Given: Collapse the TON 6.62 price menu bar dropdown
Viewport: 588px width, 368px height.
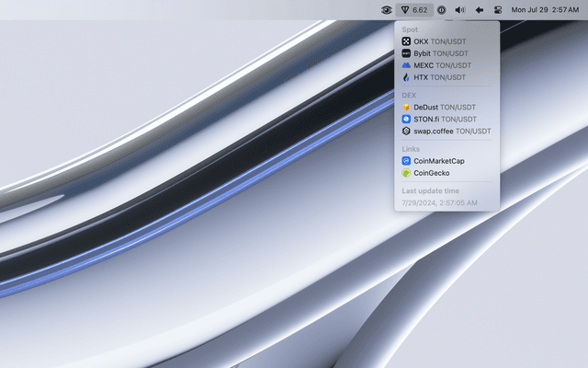Looking at the screenshot, I should [x=413, y=9].
